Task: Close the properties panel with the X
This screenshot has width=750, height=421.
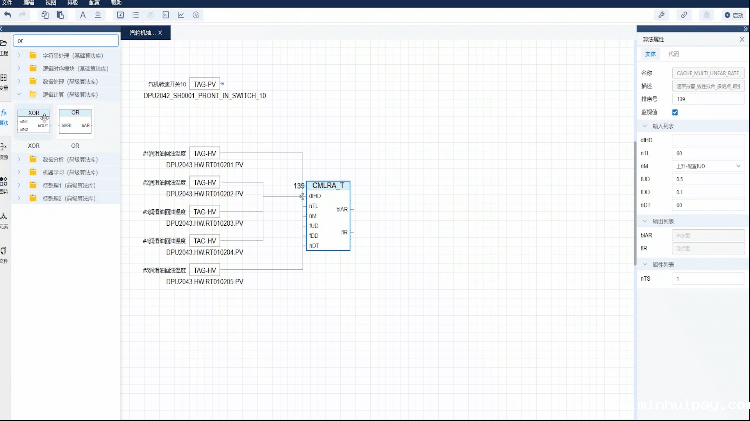Action: tap(741, 39)
